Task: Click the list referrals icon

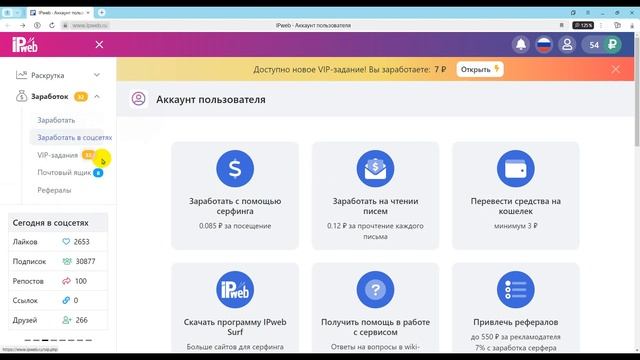Action: (516, 289)
